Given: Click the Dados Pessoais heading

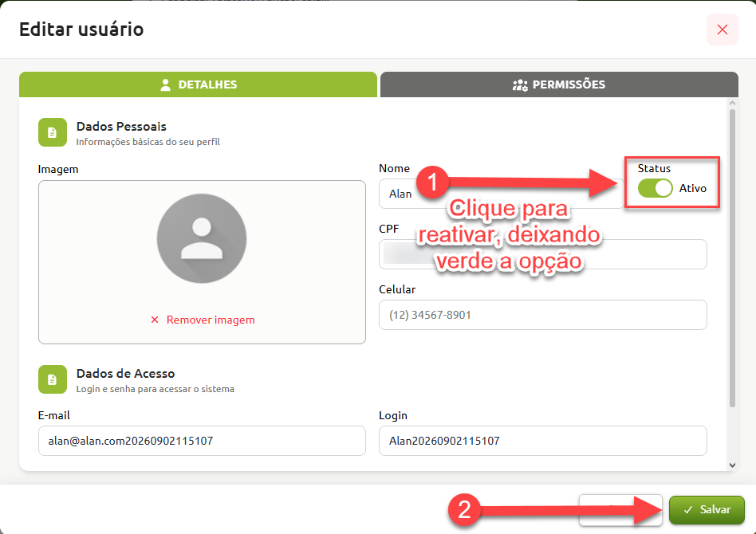Looking at the screenshot, I should (121, 126).
